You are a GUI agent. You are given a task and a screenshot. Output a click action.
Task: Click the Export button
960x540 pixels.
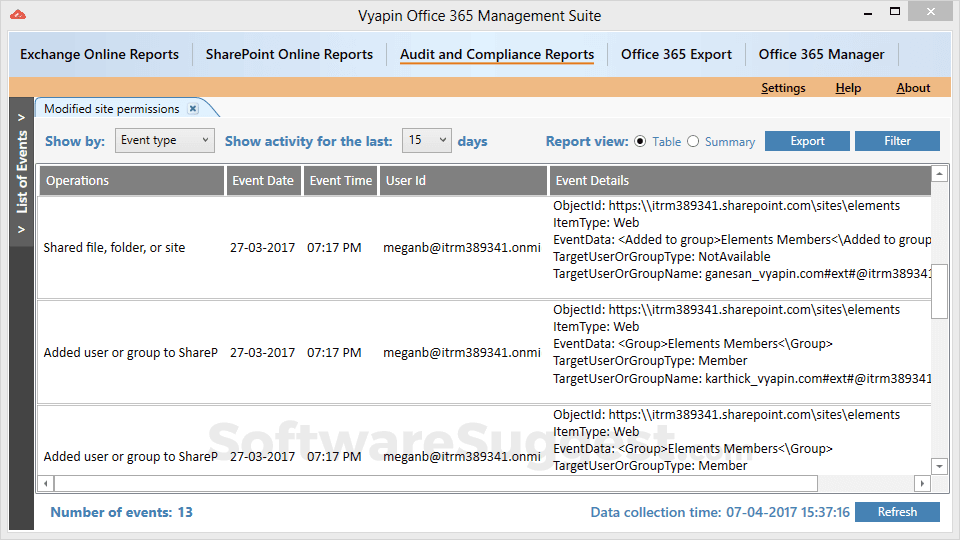coord(807,141)
